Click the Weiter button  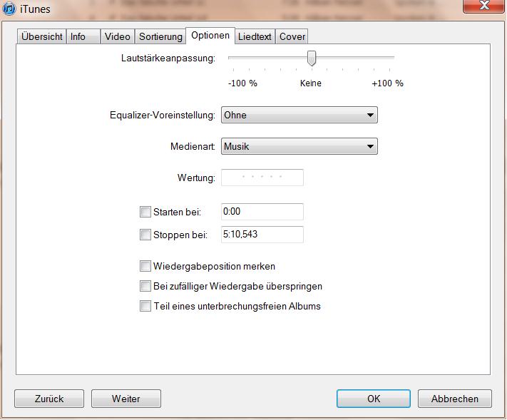click(x=126, y=399)
